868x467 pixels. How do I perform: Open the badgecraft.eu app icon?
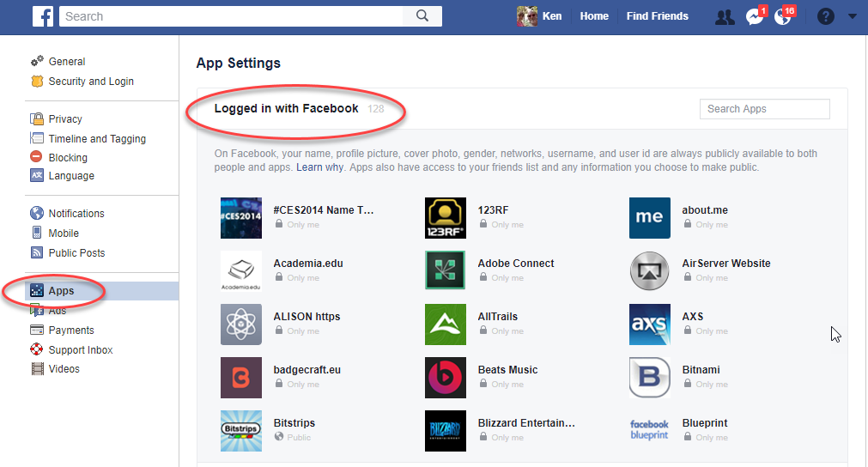(x=240, y=378)
